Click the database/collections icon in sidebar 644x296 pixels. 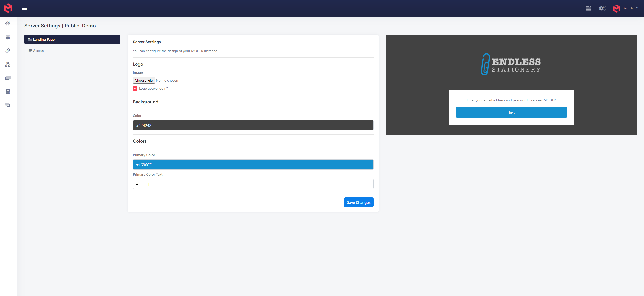click(7, 37)
